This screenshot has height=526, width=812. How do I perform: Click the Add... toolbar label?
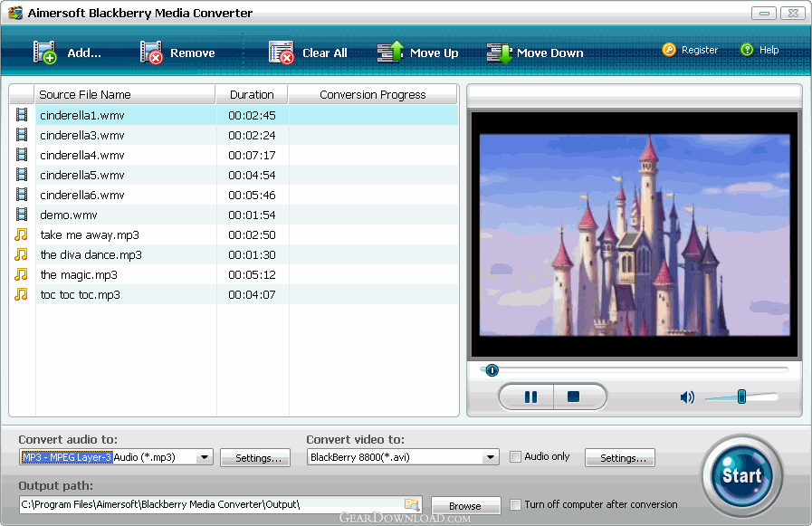click(84, 53)
